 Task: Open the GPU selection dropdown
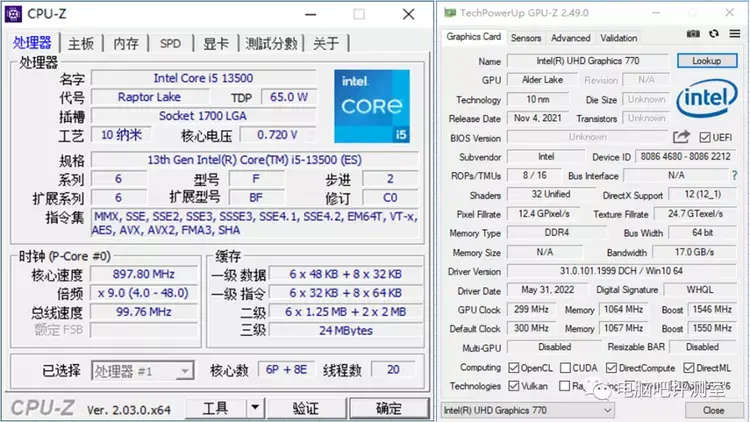[527, 410]
